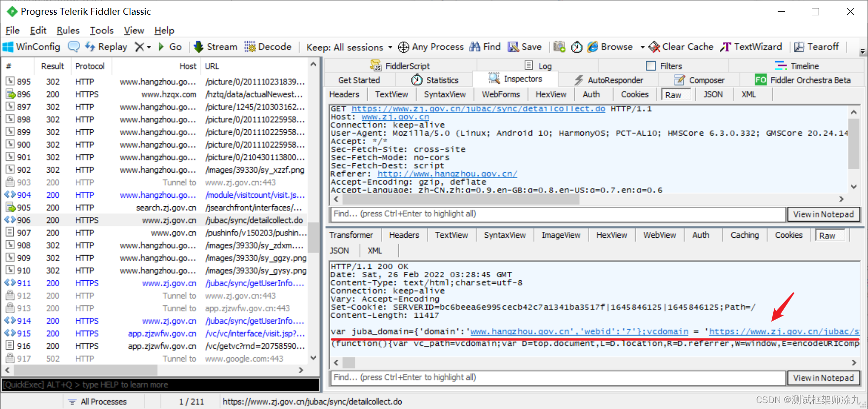Viewport: 868px width, 409px height.
Task: Select response ImageView tab
Action: (x=561, y=235)
